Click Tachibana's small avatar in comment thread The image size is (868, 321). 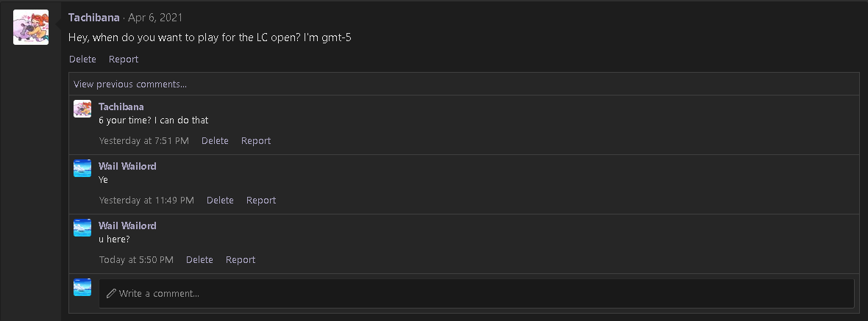(x=82, y=109)
